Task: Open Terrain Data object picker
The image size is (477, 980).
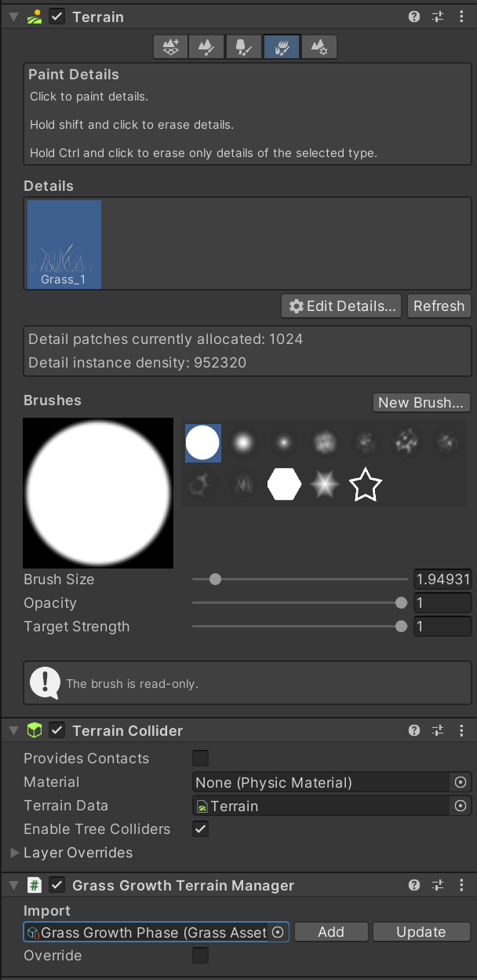Action: pos(461,806)
